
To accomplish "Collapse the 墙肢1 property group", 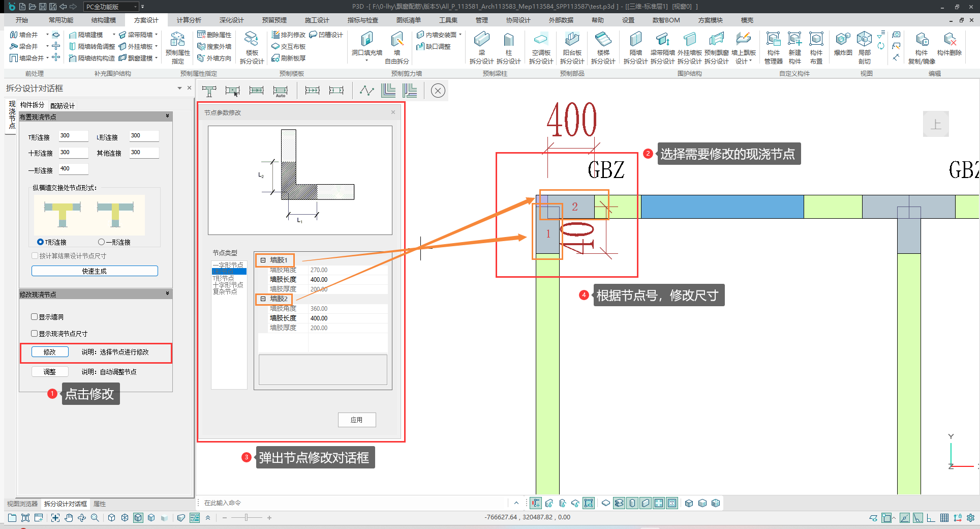I will click(x=263, y=260).
